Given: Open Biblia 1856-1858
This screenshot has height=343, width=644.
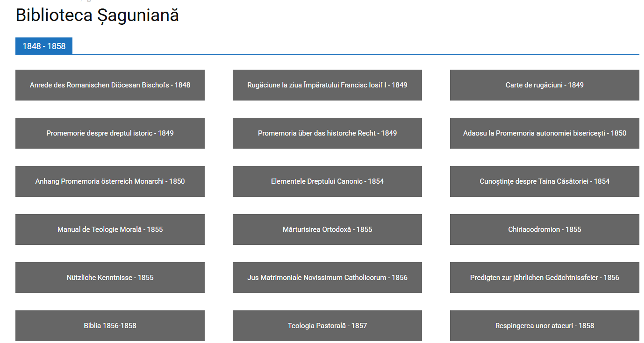Looking at the screenshot, I should (110, 325).
